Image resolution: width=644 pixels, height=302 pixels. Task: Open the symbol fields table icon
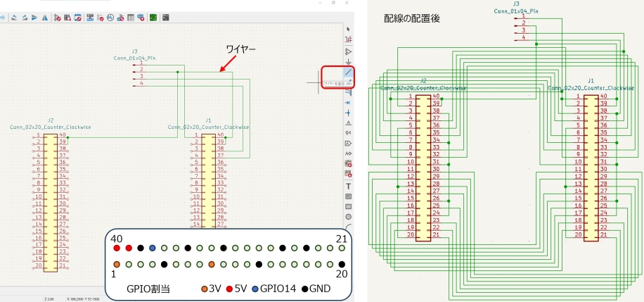(x=131, y=17)
